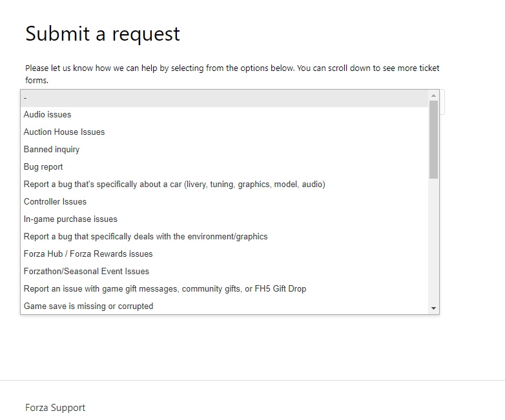Click the dropdown list scrollbar thumb

pos(433,139)
